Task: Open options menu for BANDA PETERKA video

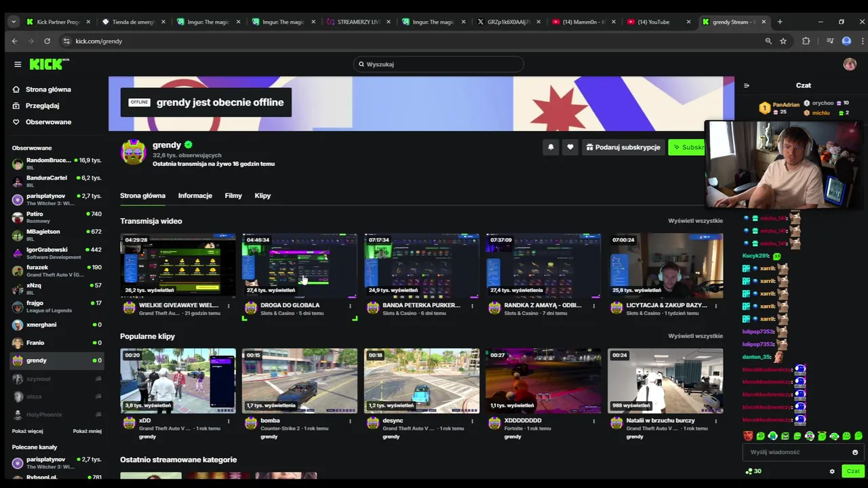Action: (472, 306)
